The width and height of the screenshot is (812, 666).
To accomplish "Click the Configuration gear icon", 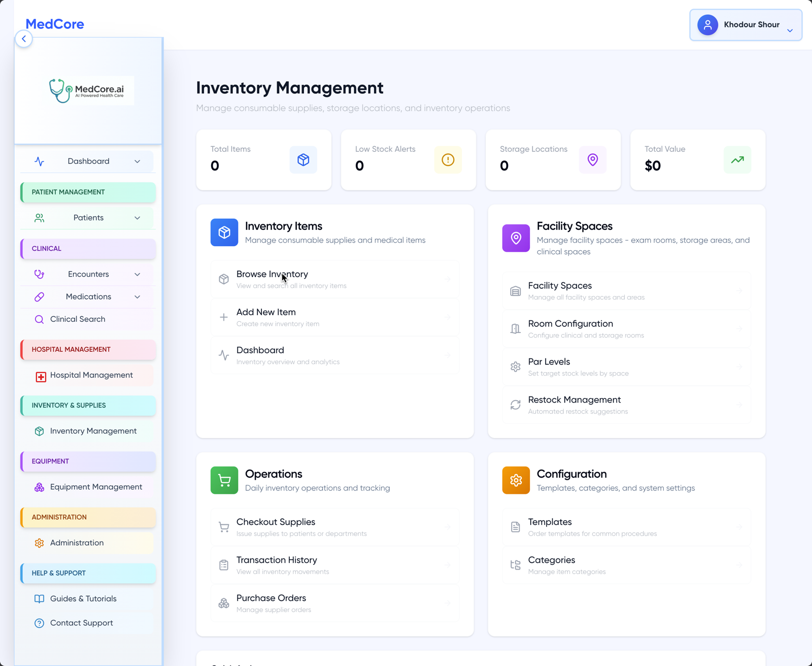I will 516,480.
